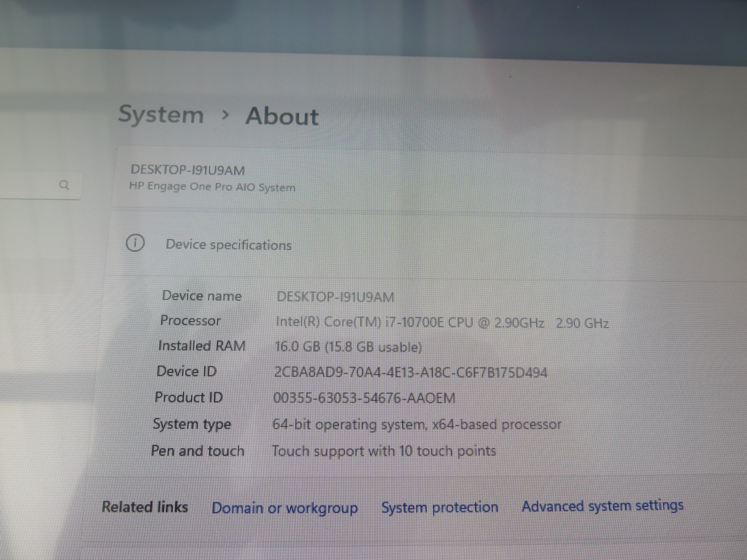
Task: Select the Device ID label
Action: pyautogui.click(x=187, y=371)
